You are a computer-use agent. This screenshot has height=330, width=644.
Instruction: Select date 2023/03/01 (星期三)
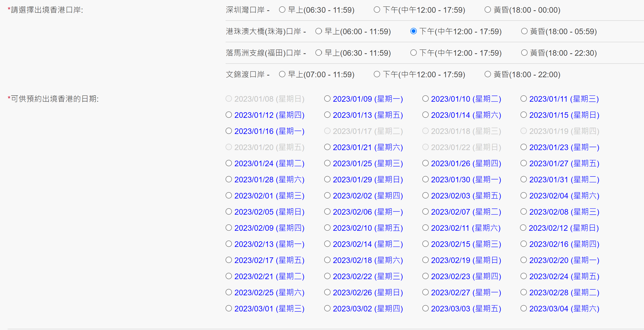229,308
